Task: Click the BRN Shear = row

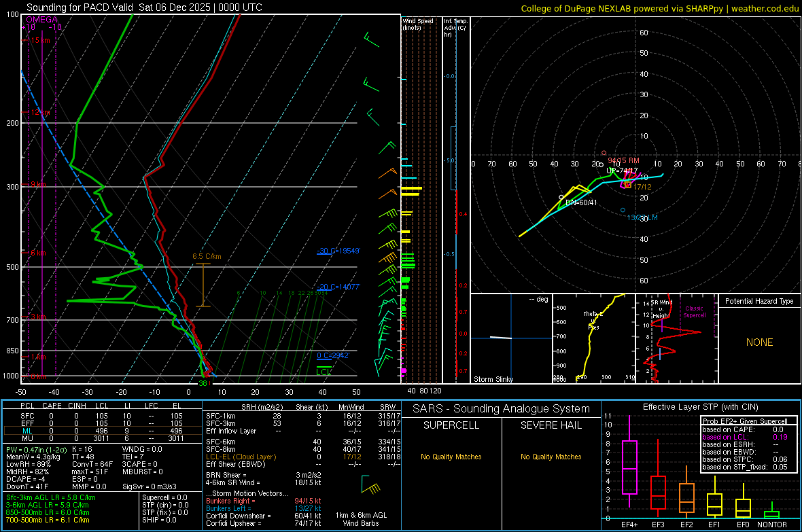Action: [x=264, y=475]
